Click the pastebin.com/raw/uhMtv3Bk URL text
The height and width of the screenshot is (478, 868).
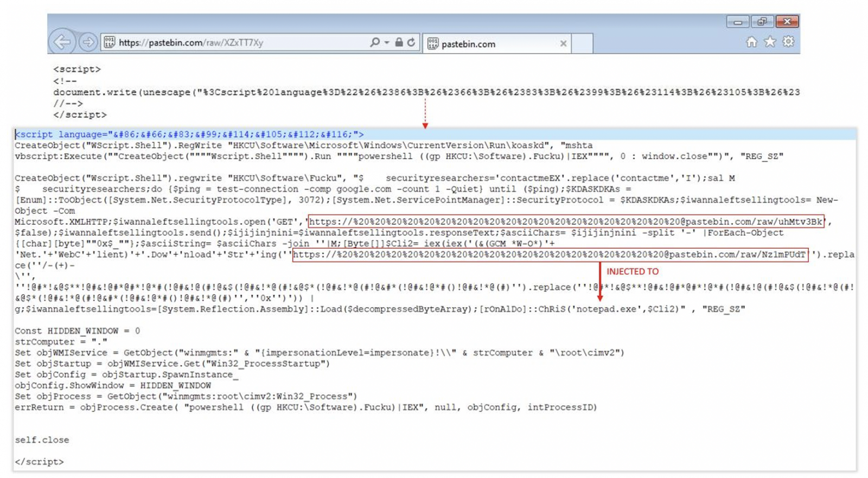[566, 221]
